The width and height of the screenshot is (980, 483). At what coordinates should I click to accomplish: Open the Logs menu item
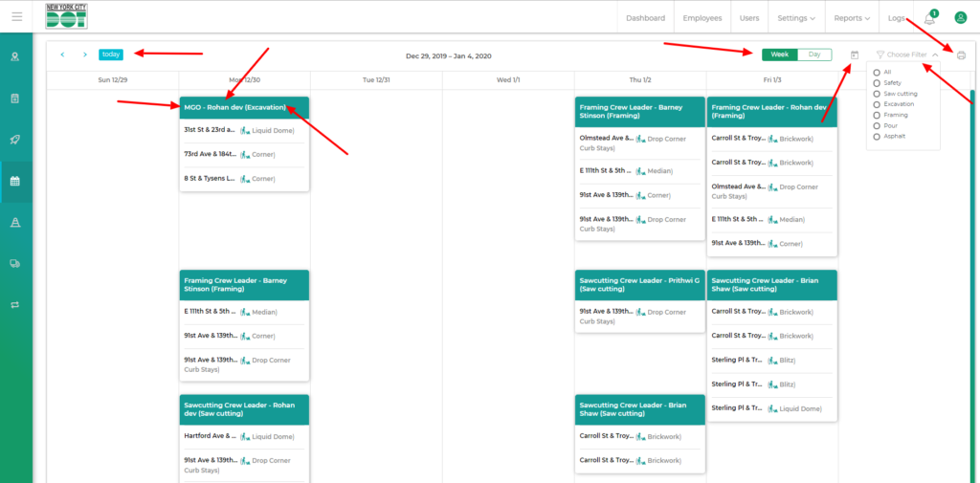pos(896,18)
